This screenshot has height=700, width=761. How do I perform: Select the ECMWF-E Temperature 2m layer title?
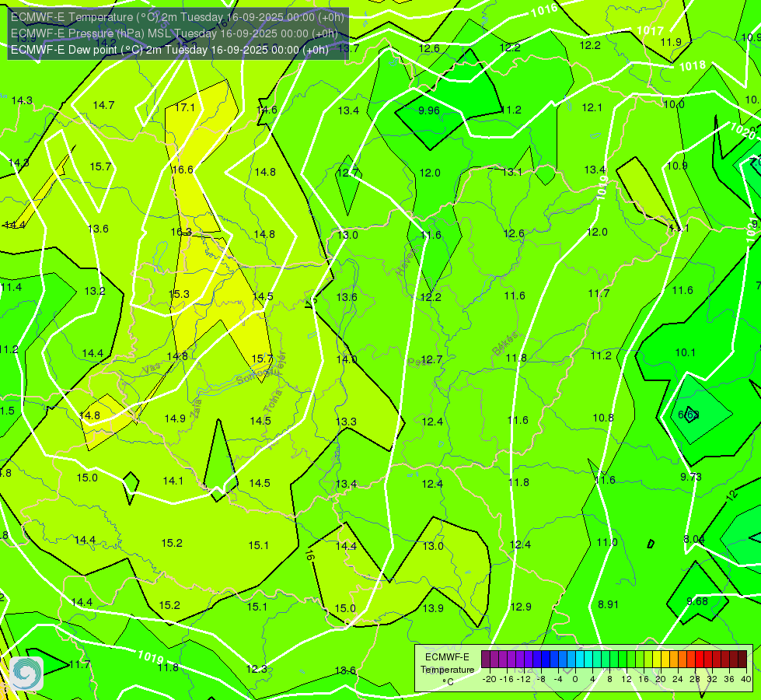177,17
